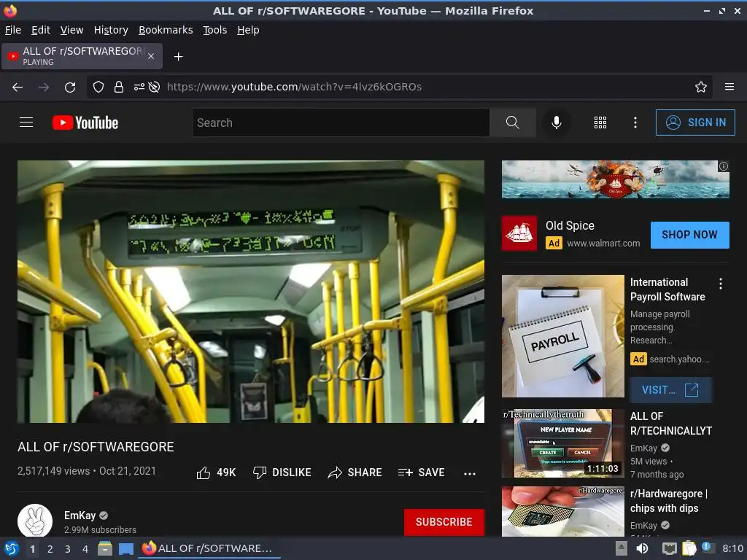747x560 pixels.
Task: Open the Tools menu
Action: pyautogui.click(x=215, y=30)
